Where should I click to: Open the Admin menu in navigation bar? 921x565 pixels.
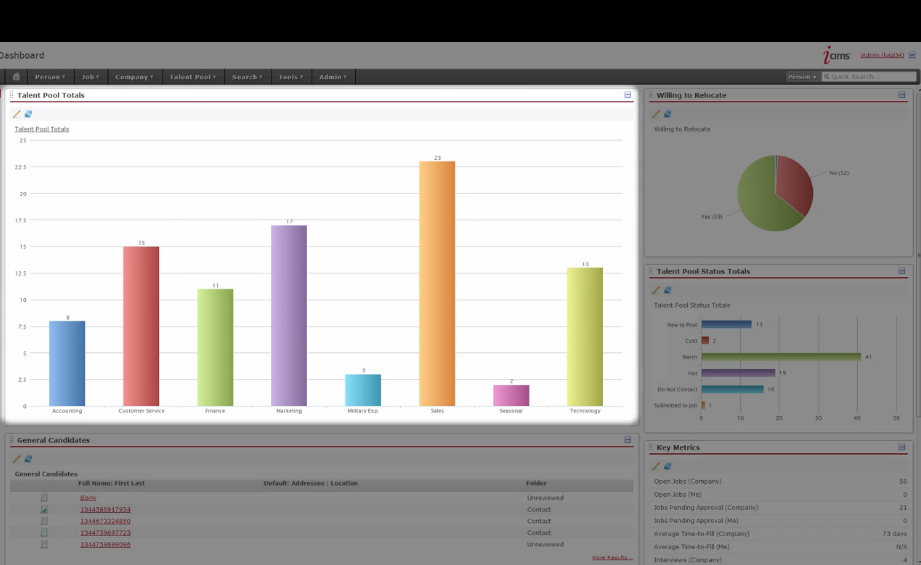point(333,77)
